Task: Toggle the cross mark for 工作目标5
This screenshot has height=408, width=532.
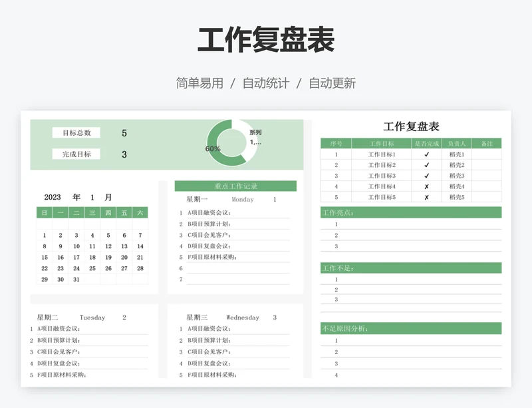Action: (426, 197)
